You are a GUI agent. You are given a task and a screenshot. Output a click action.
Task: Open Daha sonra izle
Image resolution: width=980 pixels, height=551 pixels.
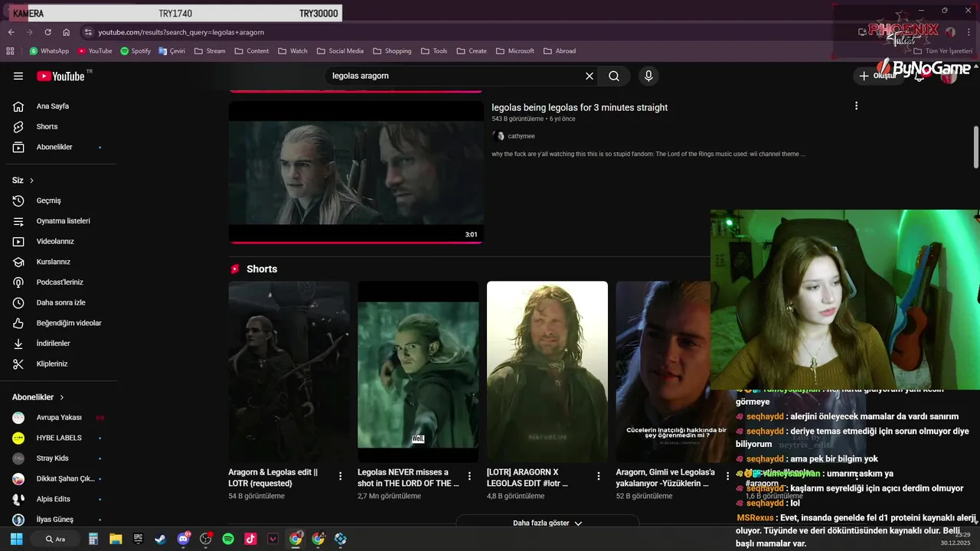[61, 302]
